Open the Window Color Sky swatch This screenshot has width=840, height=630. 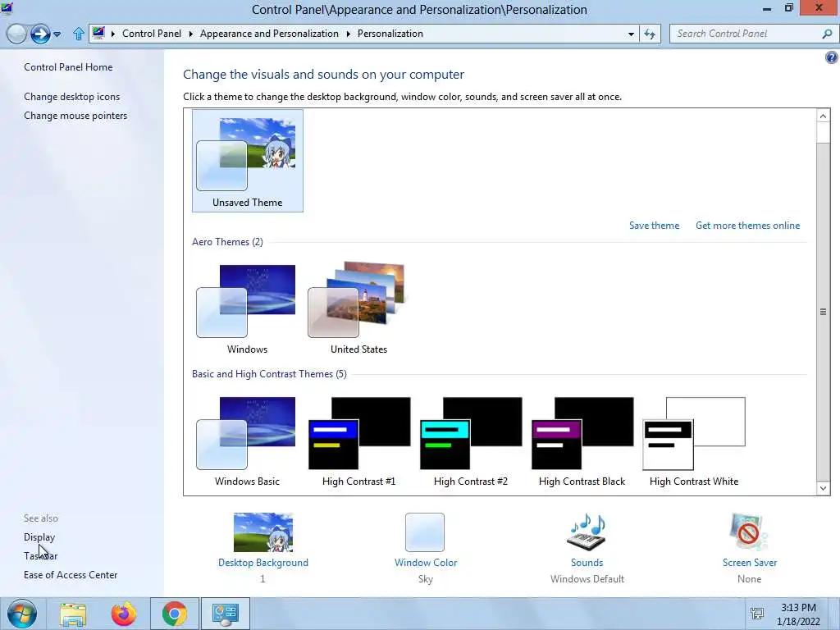pyautogui.click(x=425, y=532)
